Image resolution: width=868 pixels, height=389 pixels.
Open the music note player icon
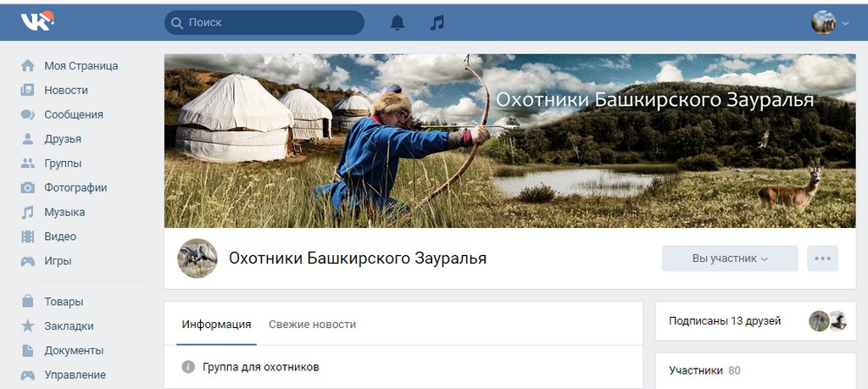point(437,23)
